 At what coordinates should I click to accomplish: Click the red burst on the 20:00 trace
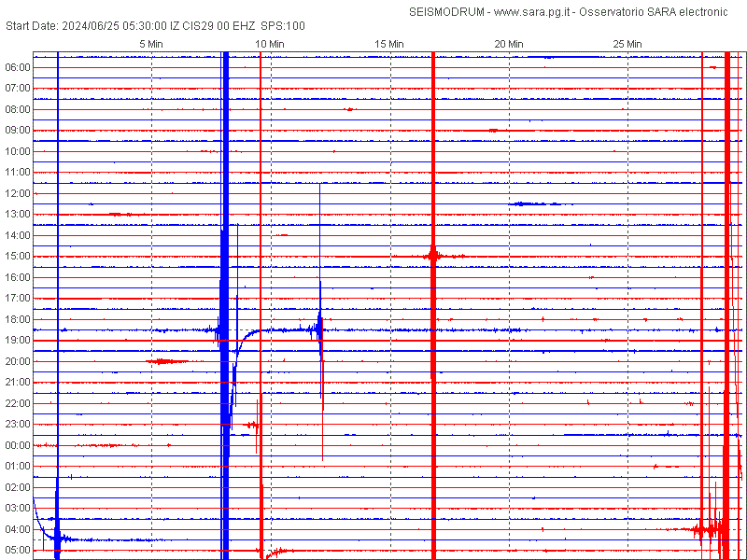click(x=167, y=361)
